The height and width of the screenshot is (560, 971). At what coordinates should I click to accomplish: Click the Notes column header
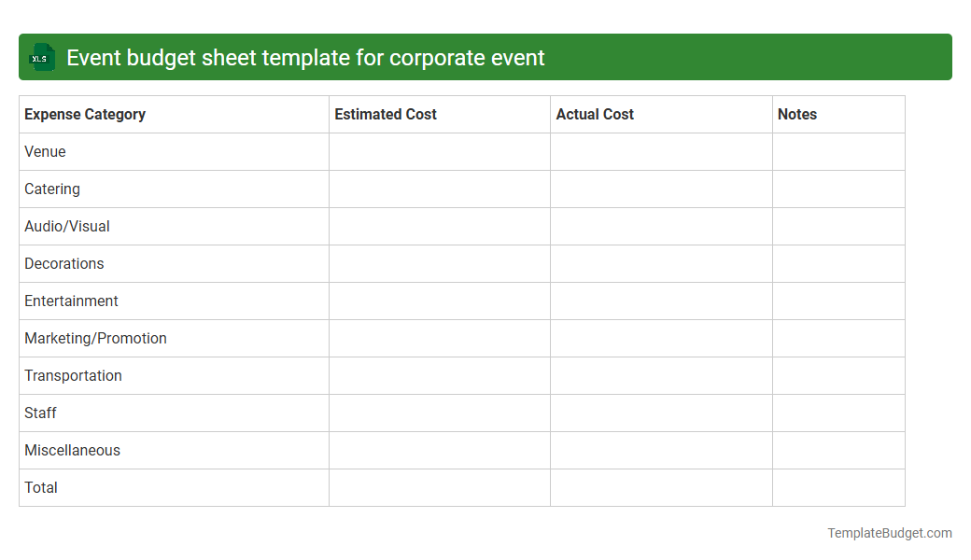point(797,114)
